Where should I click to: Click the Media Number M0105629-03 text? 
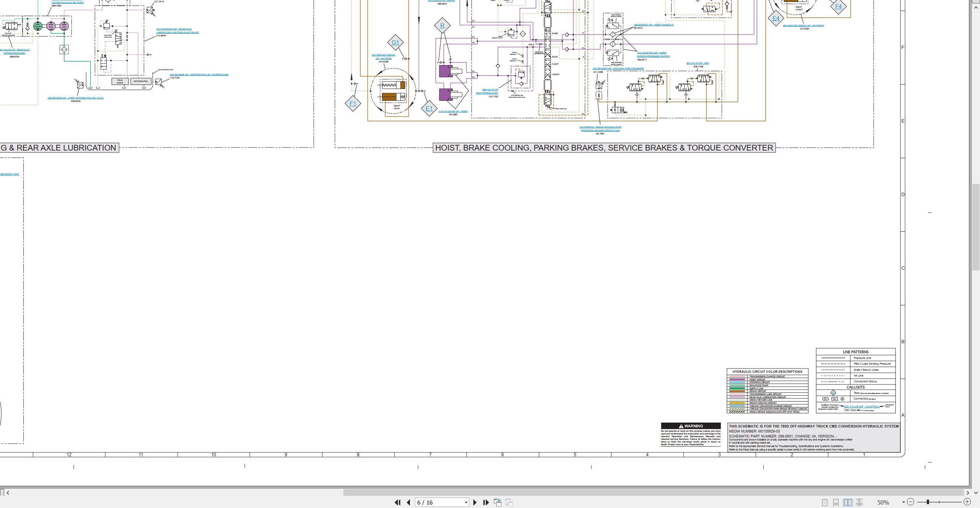coord(754,431)
